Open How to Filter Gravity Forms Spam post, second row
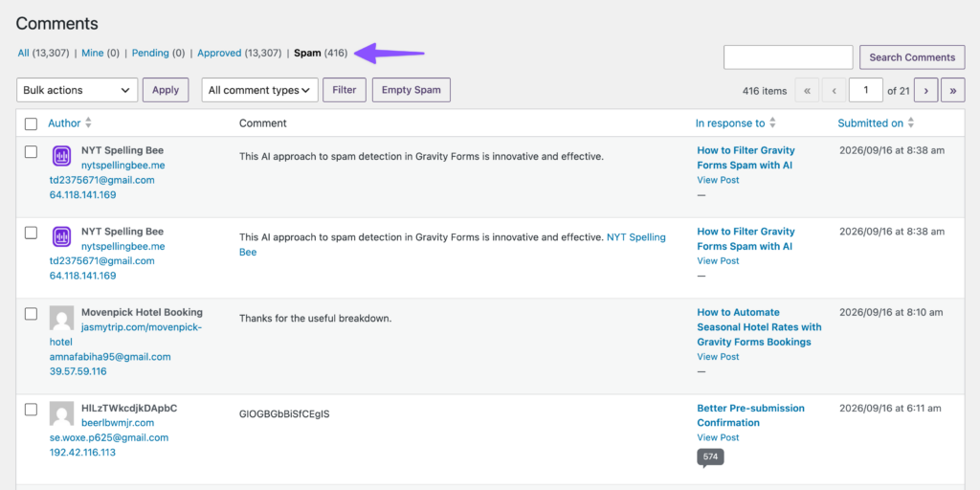The height and width of the screenshot is (490, 980). 746,238
